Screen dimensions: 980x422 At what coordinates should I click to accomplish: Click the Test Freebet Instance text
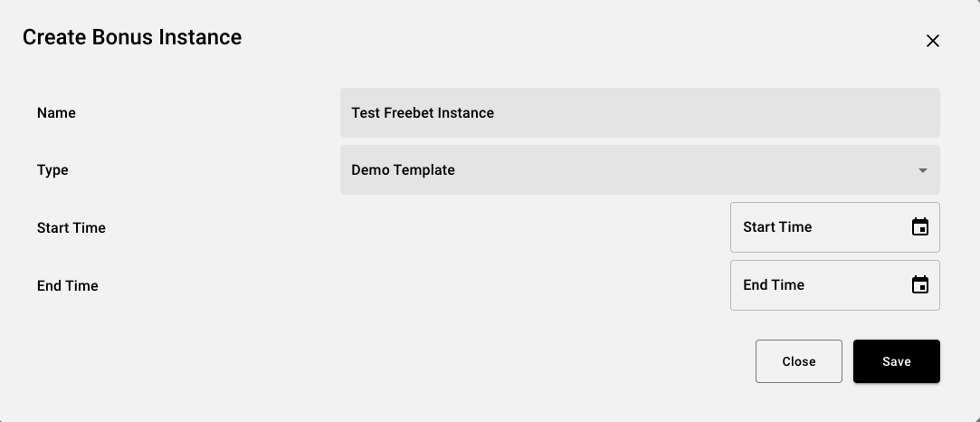pyautogui.click(x=423, y=113)
